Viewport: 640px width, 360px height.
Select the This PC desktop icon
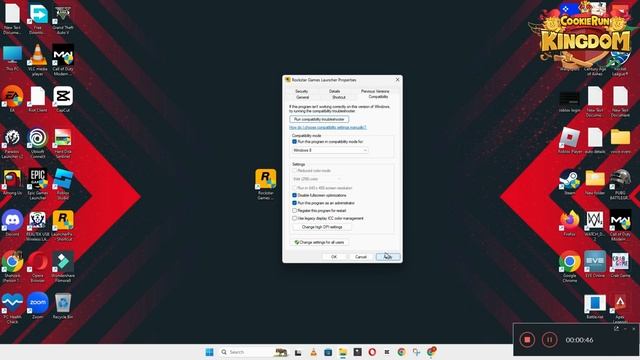[x=12, y=58]
